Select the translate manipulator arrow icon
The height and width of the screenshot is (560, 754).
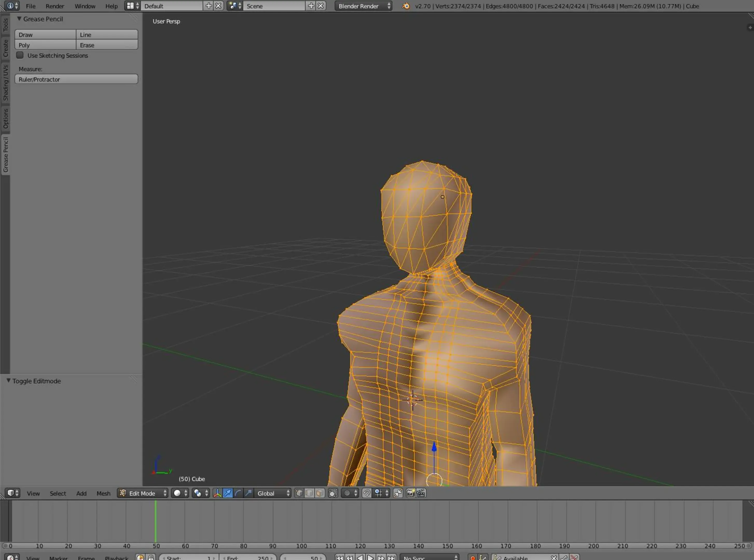(x=227, y=493)
